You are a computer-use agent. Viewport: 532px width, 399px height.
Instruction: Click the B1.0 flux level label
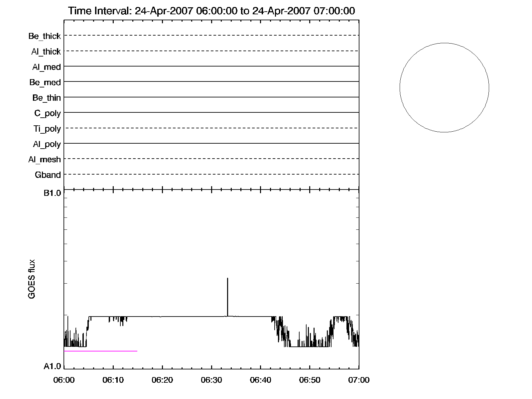click(52, 193)
